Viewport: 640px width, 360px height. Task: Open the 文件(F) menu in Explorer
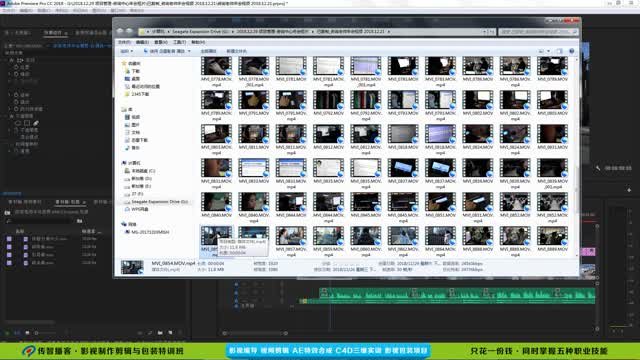coord(124,42)
